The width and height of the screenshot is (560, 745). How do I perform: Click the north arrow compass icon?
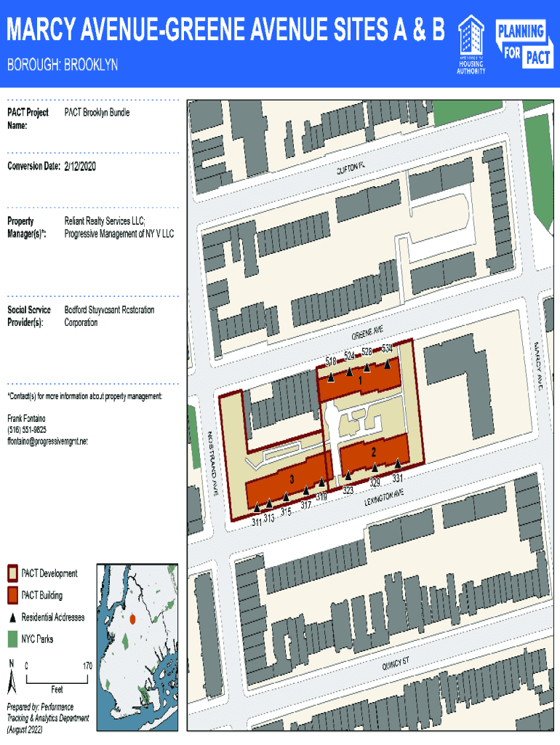click(12, 679)
